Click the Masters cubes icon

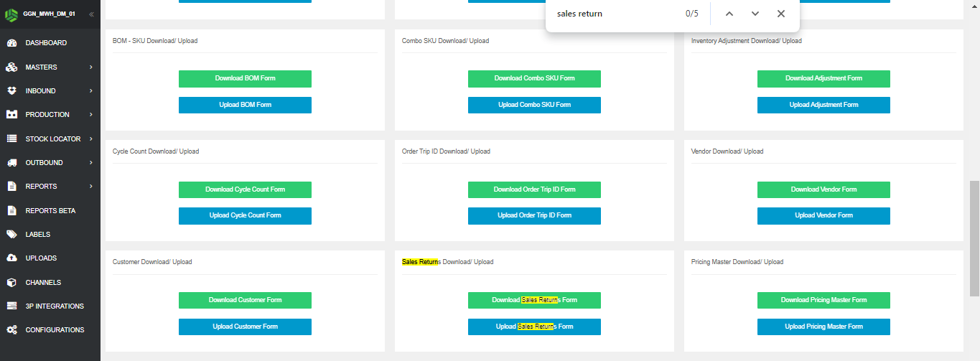pos(11,67)
